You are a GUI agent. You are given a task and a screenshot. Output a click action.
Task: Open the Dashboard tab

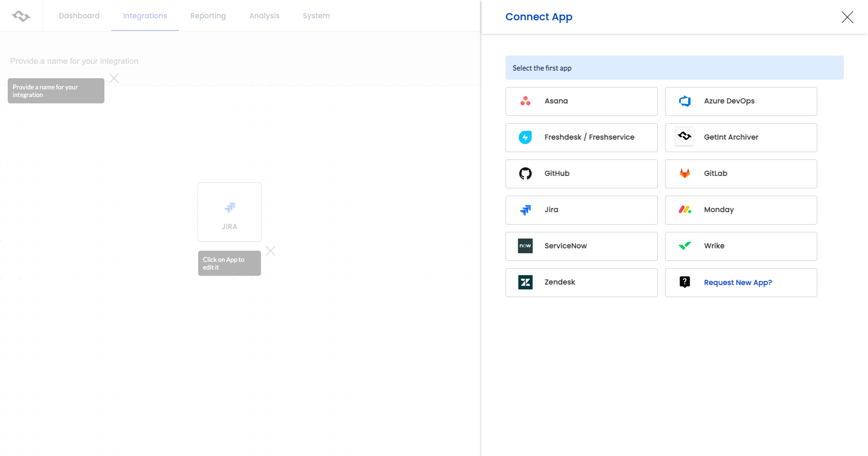click(x=79, y=16)
